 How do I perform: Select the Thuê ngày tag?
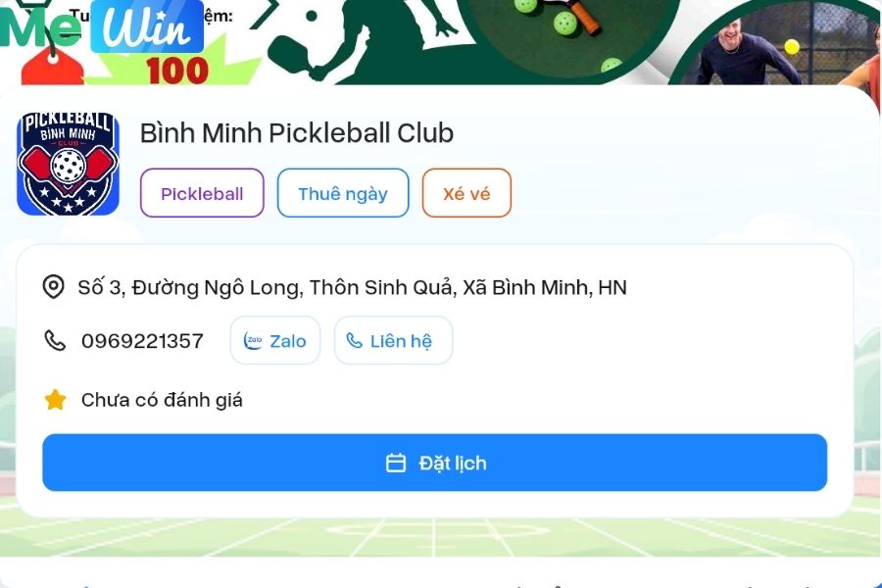343,193
